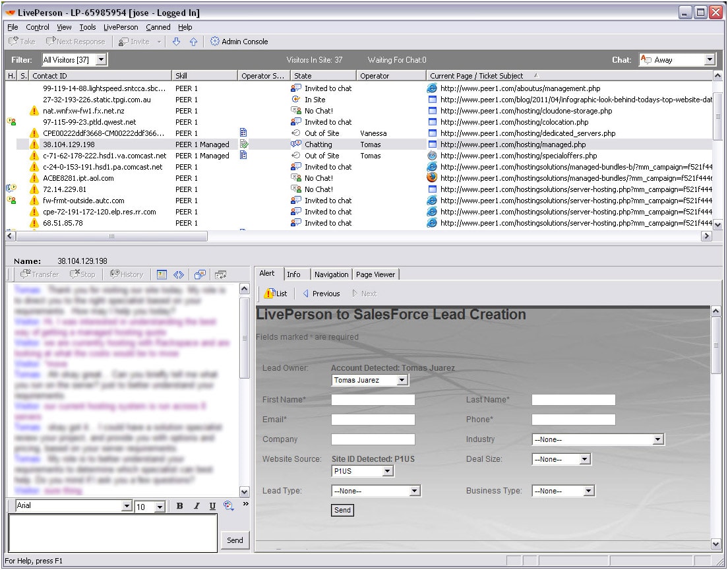Screen dimensions: 728x570
Task: Click the chat windows icon next to brackets
Action: [x=200, y=274]
